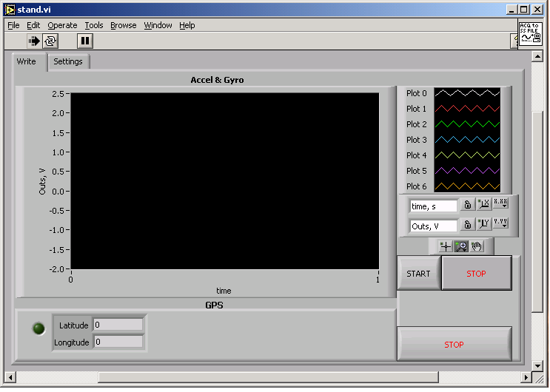Click the Plot 5 purple legend sample
Image resolution: width=550 pixels, height=392 pixels.
467,171
